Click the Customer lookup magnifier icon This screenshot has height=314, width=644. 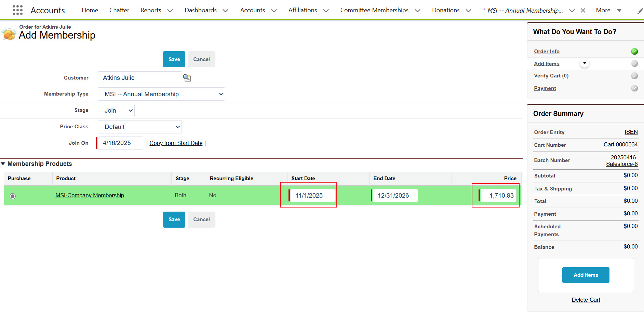click(187, 78)
